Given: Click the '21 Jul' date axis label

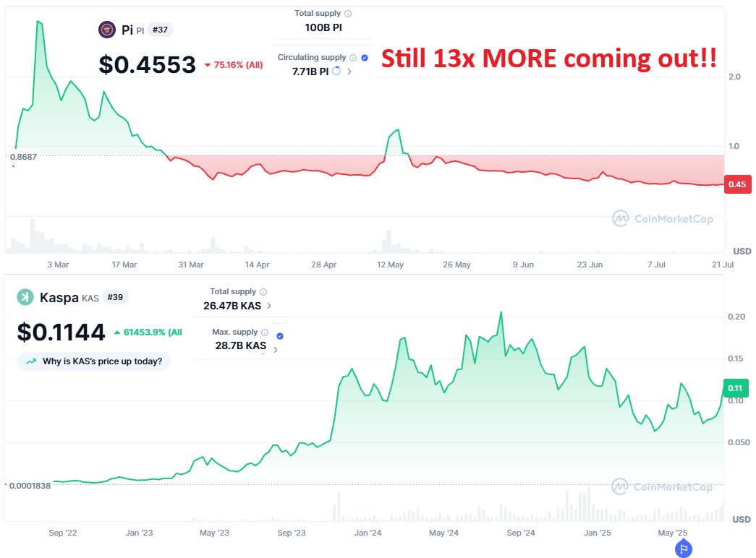Looking at the screenshot, I should click(x=723, y=265).
